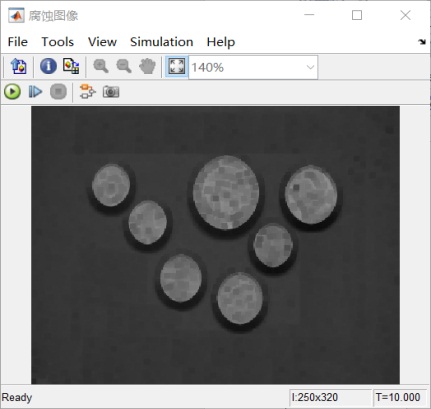Open the View menu

click(102, 42)
